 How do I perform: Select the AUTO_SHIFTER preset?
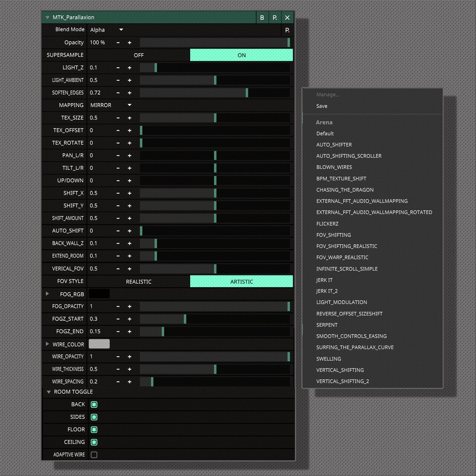pos(334,145)
